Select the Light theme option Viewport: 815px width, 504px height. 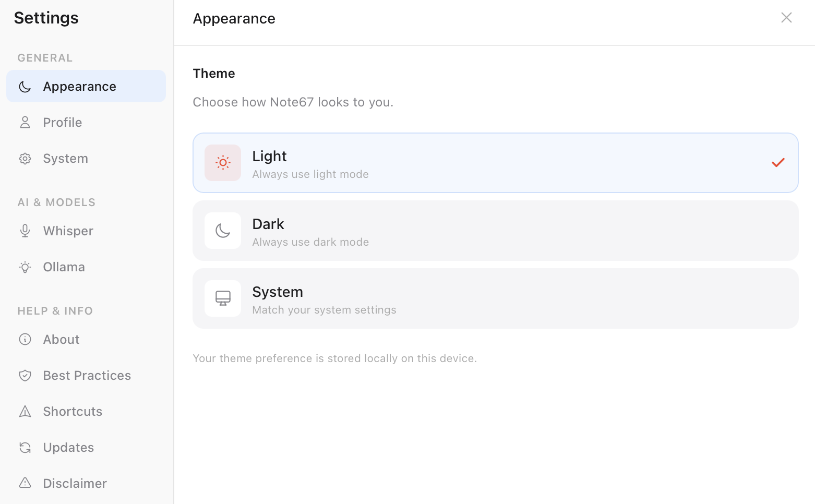[495, 162]
